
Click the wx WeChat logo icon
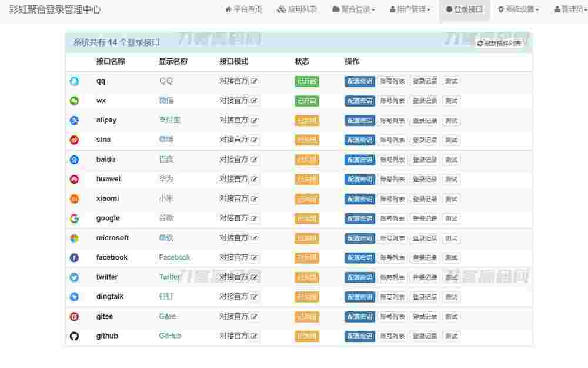click(74, 101)
